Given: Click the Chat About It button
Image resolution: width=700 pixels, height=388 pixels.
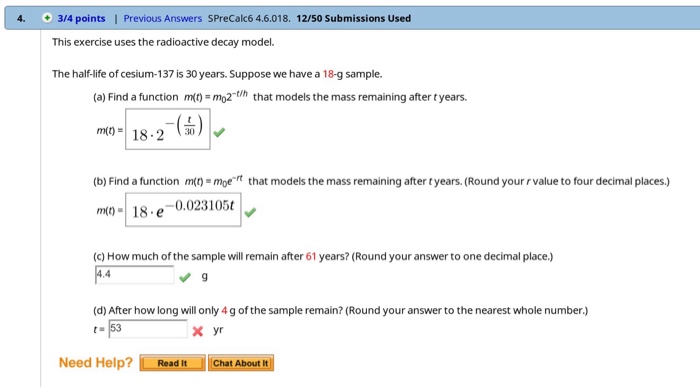Looking at the screenshot, I should coord(241,363).
